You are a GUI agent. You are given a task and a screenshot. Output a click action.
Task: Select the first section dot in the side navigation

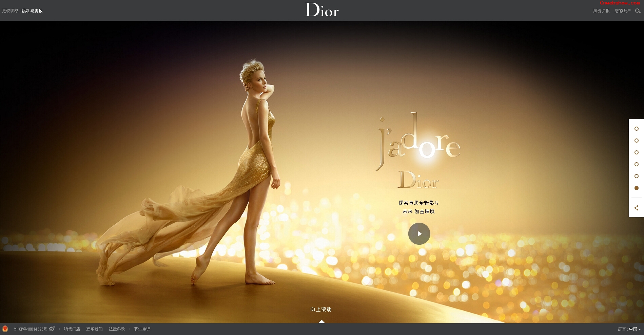(x=637, y=129)
